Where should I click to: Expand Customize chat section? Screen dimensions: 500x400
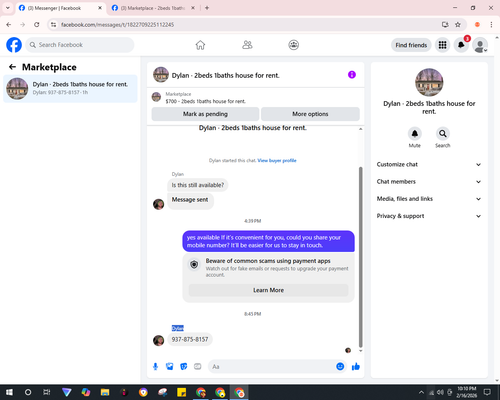tap(429, 164)
